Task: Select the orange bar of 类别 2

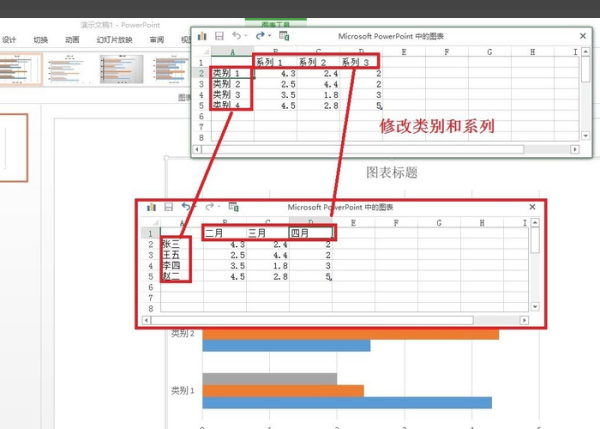Action: point(351,334)
